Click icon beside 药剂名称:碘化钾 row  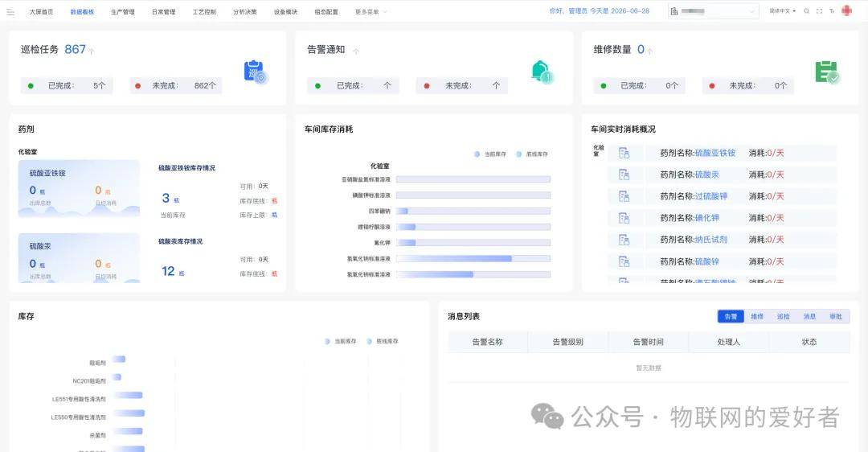[624, 218]
